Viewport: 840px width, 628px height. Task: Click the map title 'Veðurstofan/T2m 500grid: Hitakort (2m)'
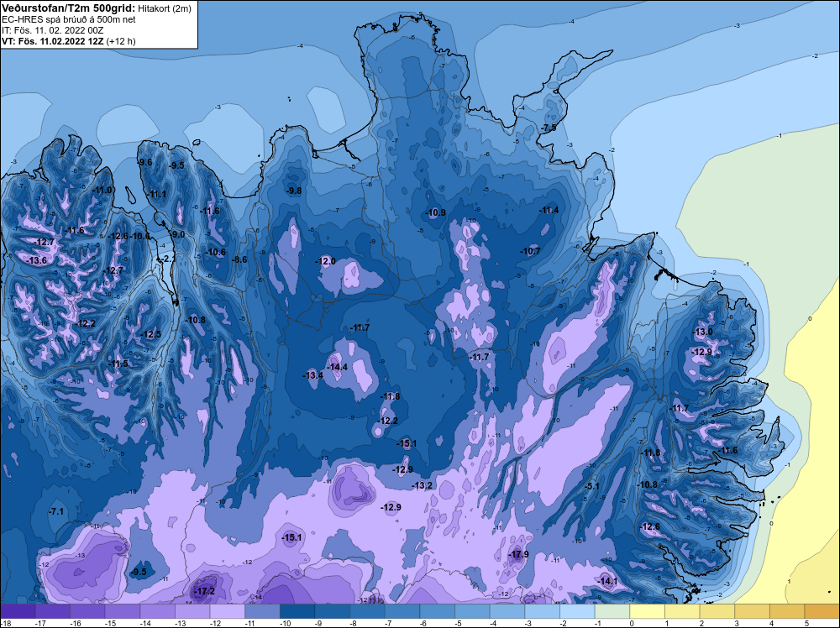(x=96, y=8)
